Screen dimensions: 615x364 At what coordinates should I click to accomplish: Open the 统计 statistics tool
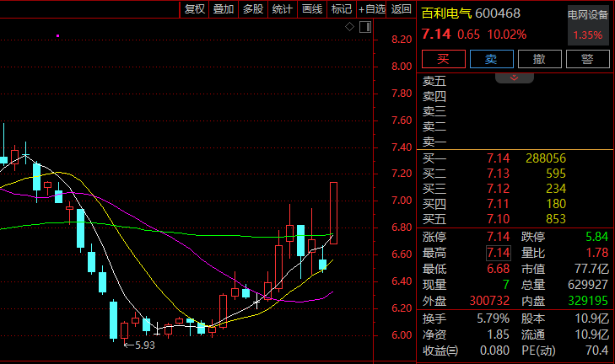283,9
